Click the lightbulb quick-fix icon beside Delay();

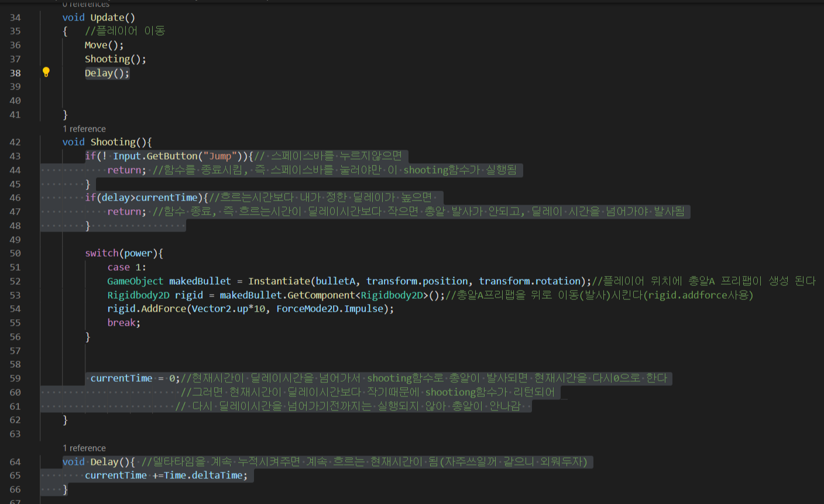[46, 72]
